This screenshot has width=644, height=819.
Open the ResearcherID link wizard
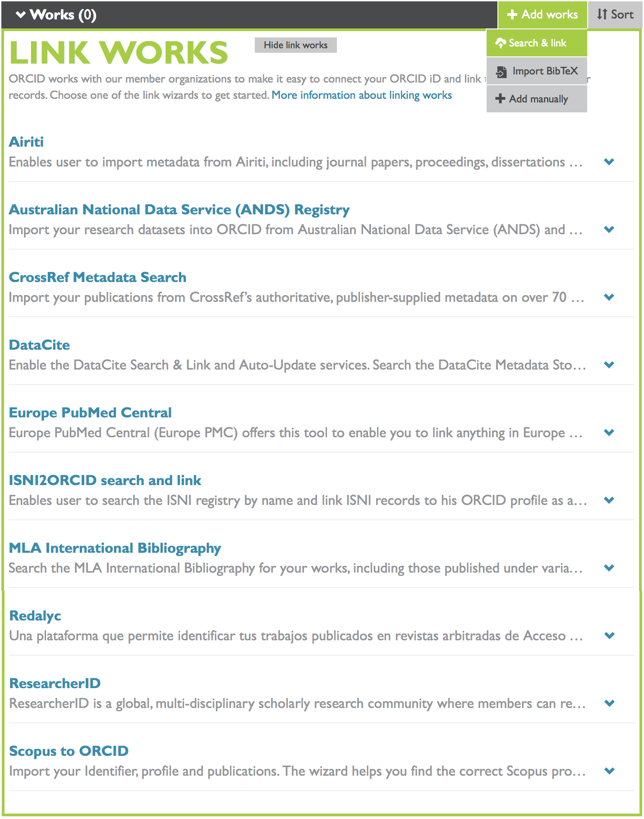click(55, 683)
